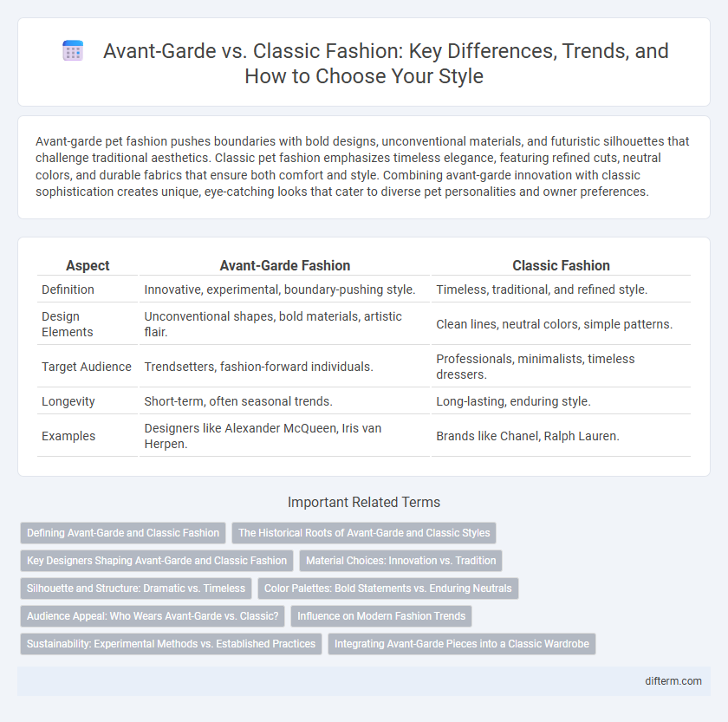Open 'Sustainability: Experimental Methods vs. Established Practices'

tap(171, 644)
